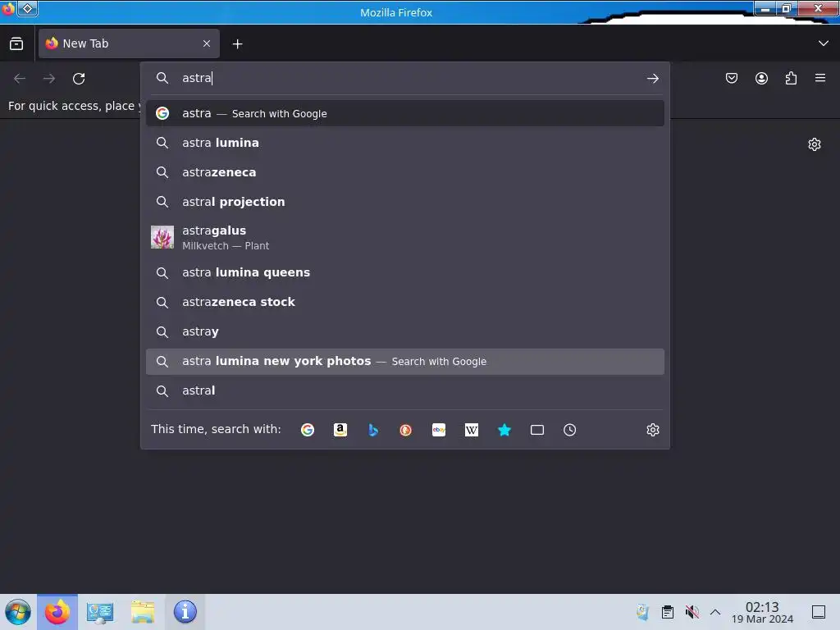This screenshot has width=840, height=630.
Task: Reload the current page
Action: point(79,79)
